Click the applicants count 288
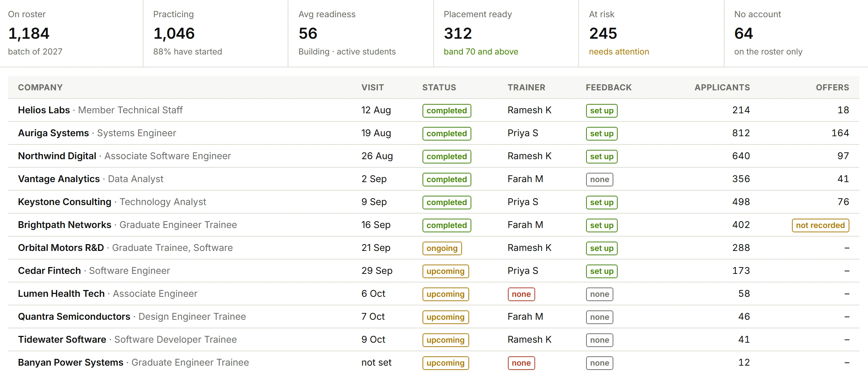The width and height of the screenshot is (868, 385). [x=741, y=248]
